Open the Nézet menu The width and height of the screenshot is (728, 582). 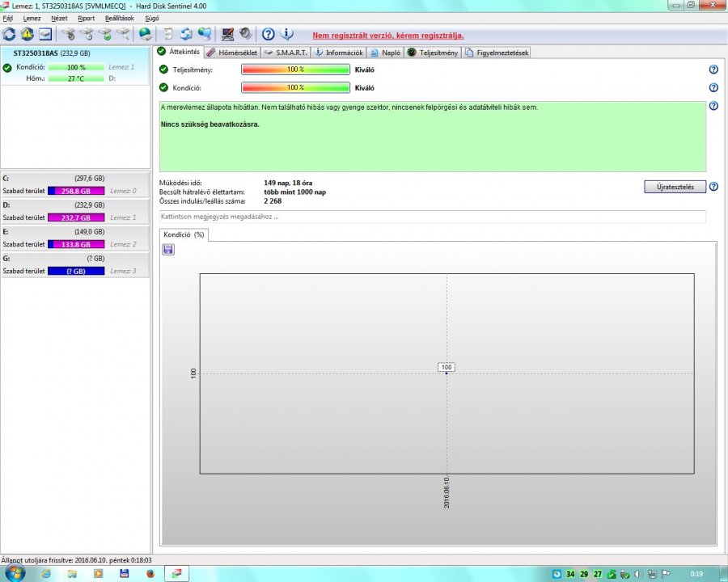[59, 18]
